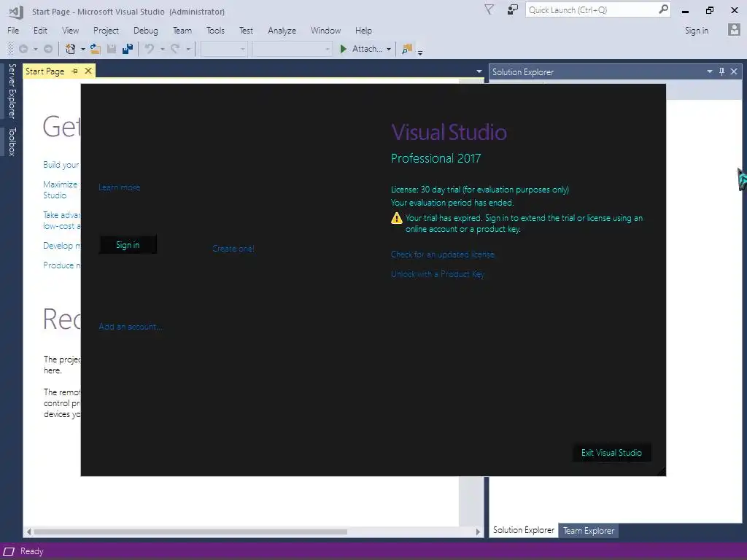Open the Analyze menu
This screenshot has width=747, height=560.
tap(282, 31)
